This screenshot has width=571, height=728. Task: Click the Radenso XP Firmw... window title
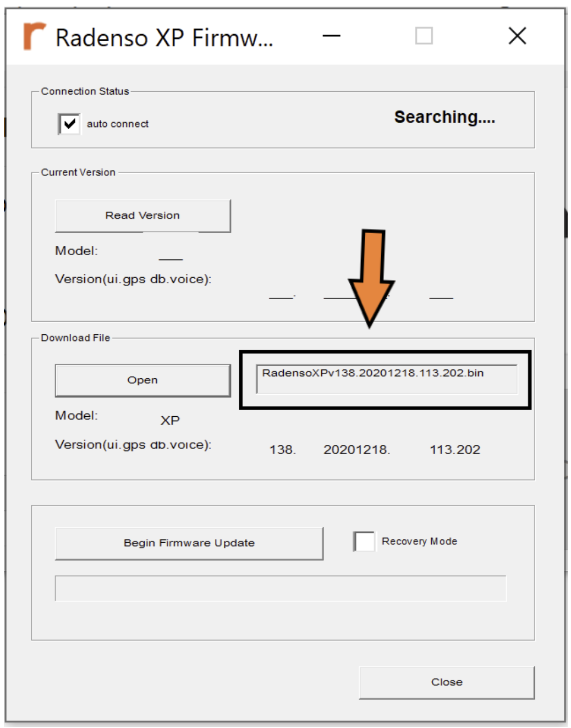(x=164, y=38)
